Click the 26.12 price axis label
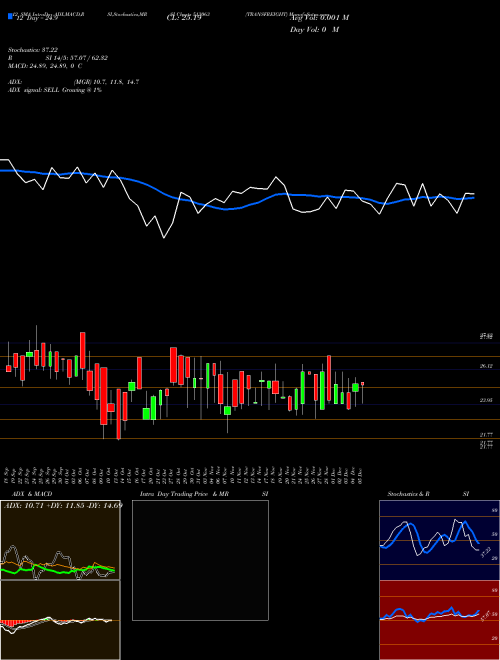 coord(486,366)
